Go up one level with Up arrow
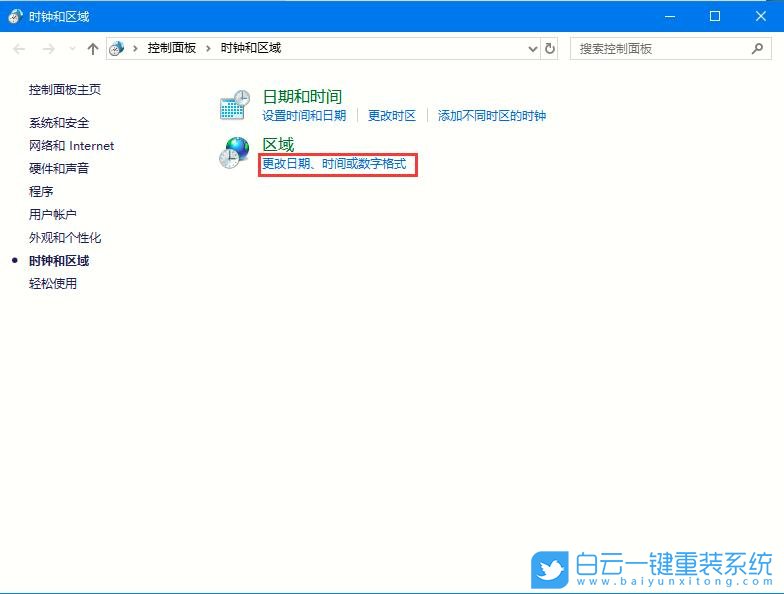Image resolution: width=784 pixels, height=594 pixels. point(92,48)
